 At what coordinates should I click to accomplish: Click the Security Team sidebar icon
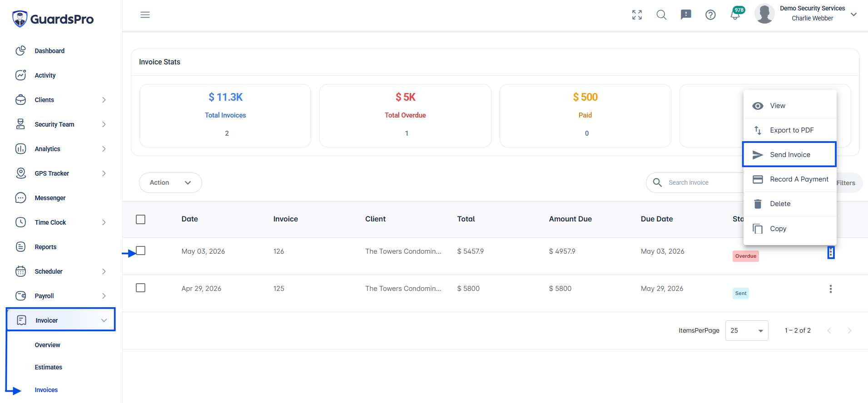(x=20, y=124)
